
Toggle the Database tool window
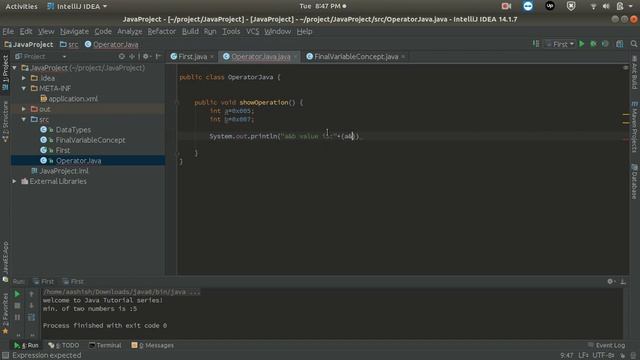[635, 181]
